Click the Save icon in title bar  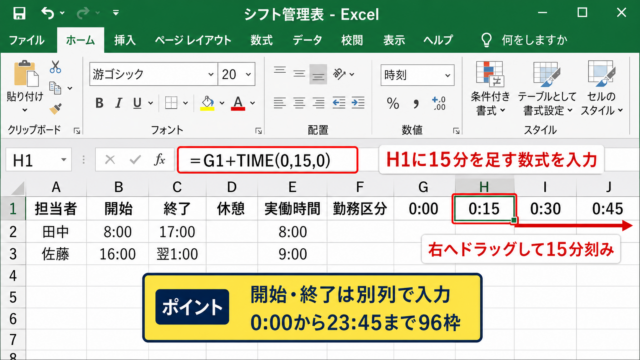coord(19,13)
